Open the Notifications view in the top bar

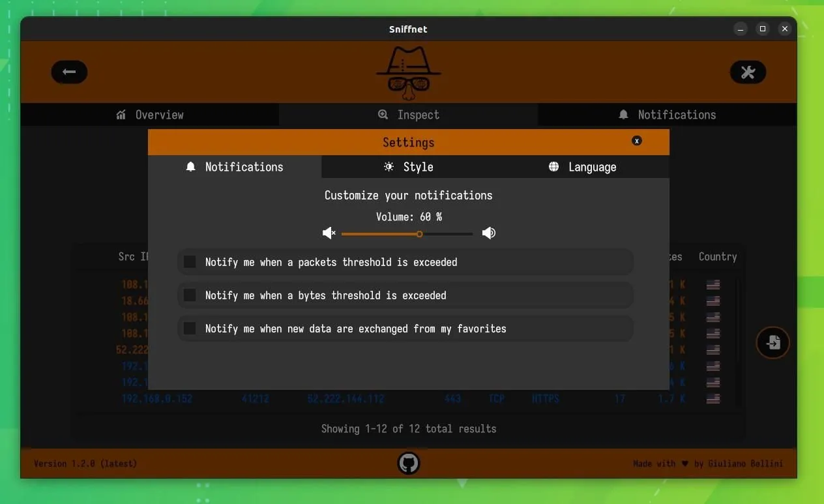pos(668,114)
